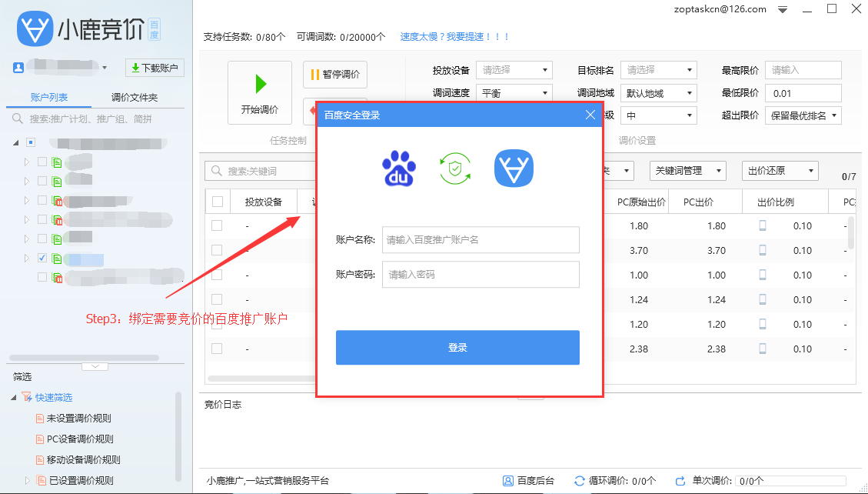Screen dimensions: 868x494
Task: Click the 小鹿竞价 deer logo in login dialog
Action: [x=514, y=169]
